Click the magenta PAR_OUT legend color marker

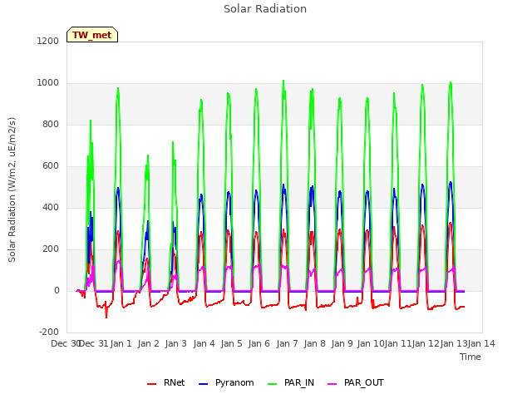[332, 384]
